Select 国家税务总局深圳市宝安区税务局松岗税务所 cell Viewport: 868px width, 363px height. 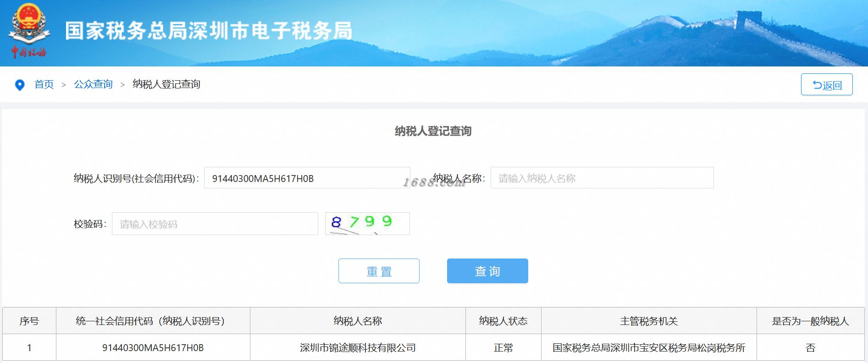click(649, 348)
